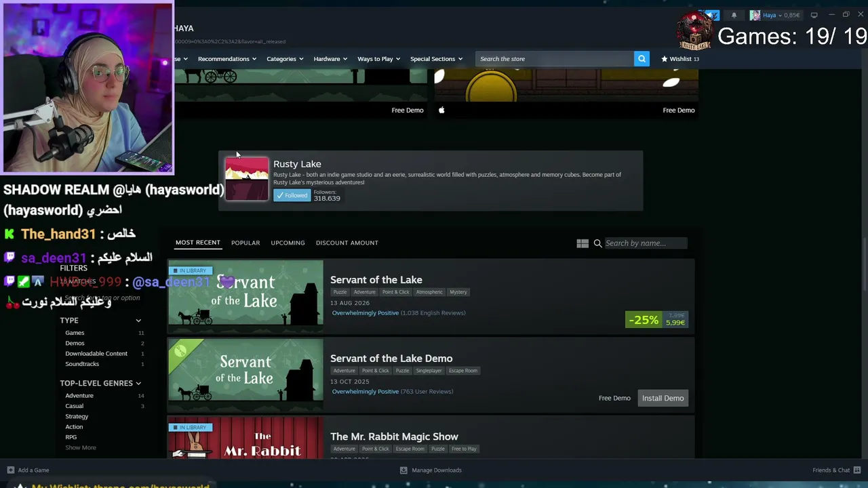Screen dimensions: 868x488
Task: Click the blue store search magnifier button
Action: (x=642, y=59)
